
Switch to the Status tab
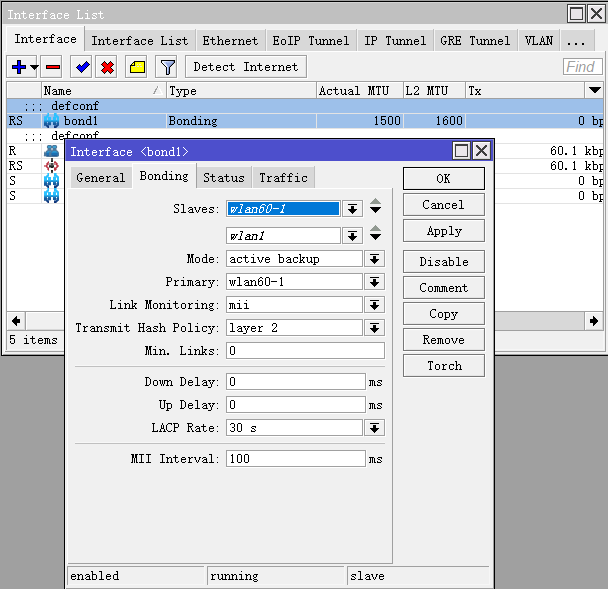pyautogui.click(x=223, y=177)
